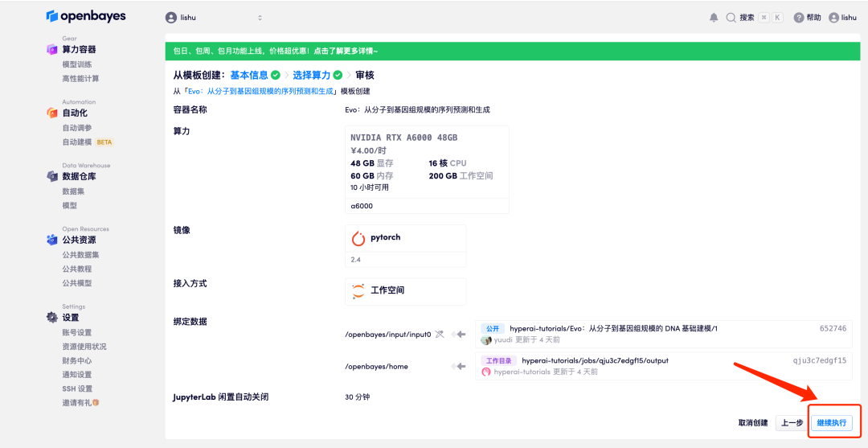Click the openbayes logo
Screen dimensions: 868x448
coord(86,16)
